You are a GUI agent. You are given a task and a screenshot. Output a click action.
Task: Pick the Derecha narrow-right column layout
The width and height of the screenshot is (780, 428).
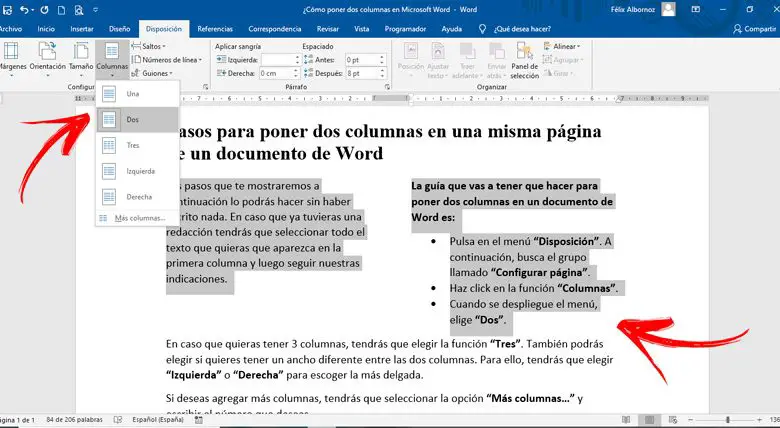coord(137,197)
